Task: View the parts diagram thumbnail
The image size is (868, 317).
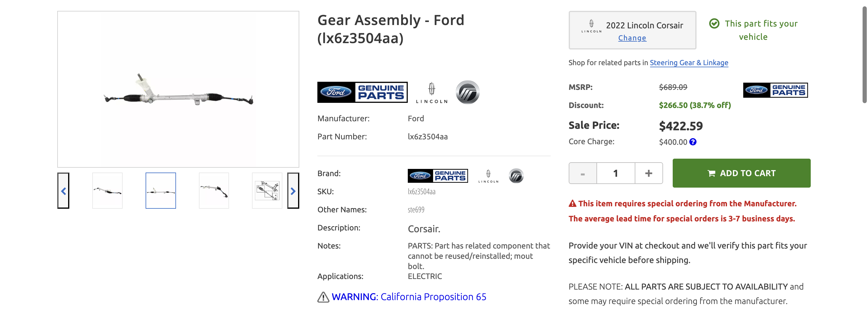Action: click(267, 191)
